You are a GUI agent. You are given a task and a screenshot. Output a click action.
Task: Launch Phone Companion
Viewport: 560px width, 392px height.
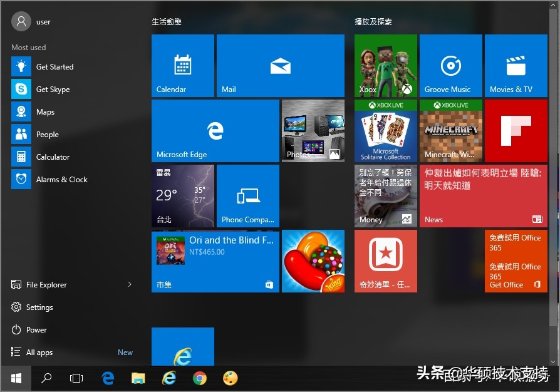coord(247,195)
